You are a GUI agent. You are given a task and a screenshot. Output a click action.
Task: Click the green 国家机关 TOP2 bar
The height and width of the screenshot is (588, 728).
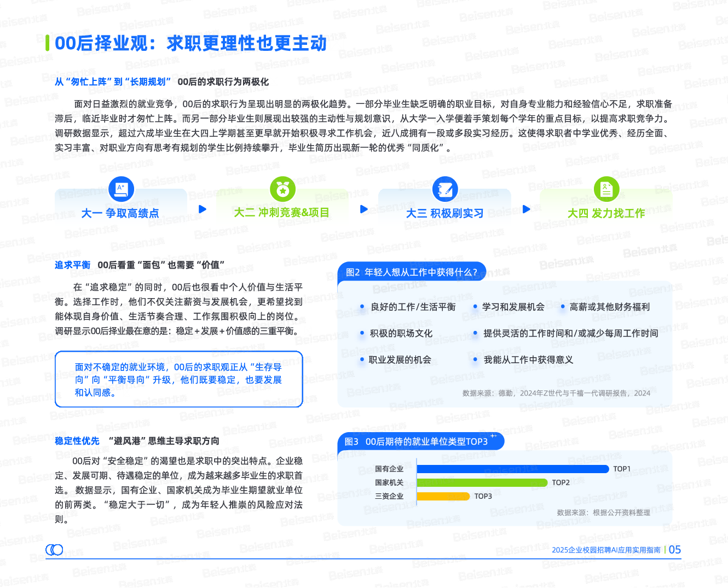pos(482,482)
